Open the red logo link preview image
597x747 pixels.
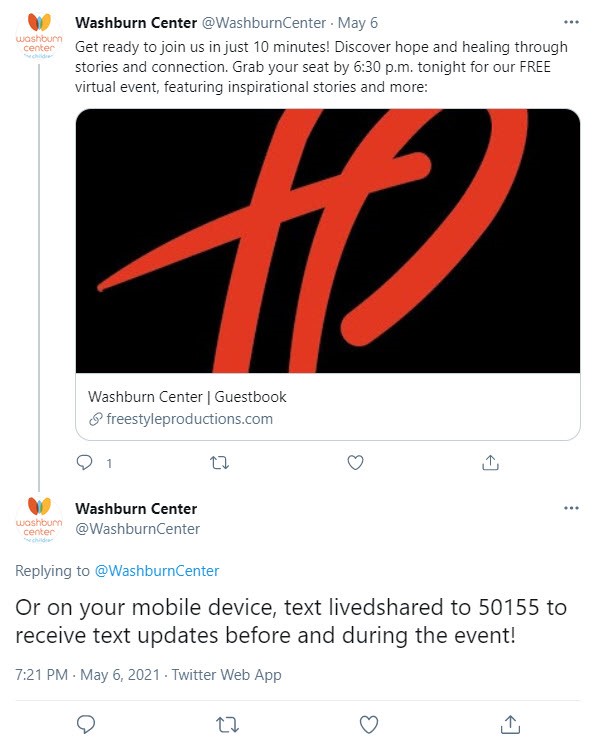pyautogui.click(x=328, y=241)
